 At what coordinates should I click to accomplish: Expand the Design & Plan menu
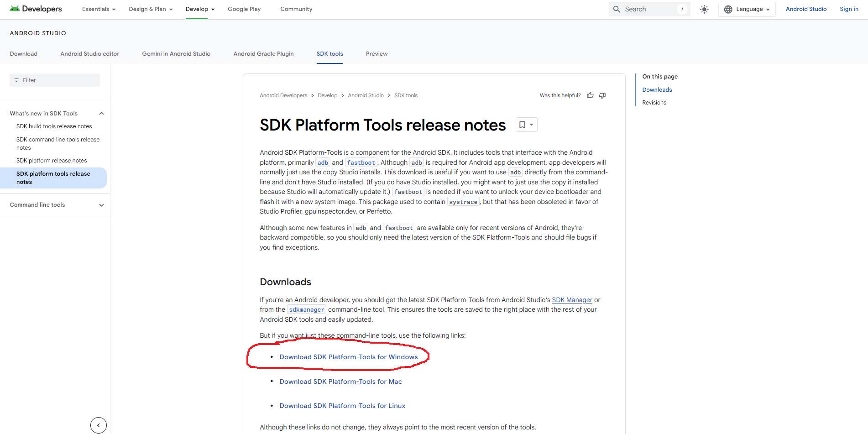pyautogui.click(x=151, y=9)
